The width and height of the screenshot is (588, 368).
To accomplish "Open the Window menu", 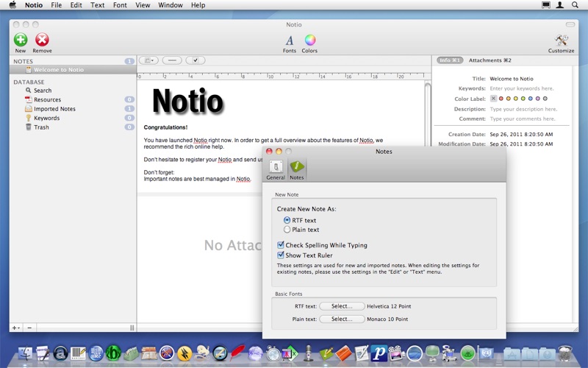I will [171, 5].
